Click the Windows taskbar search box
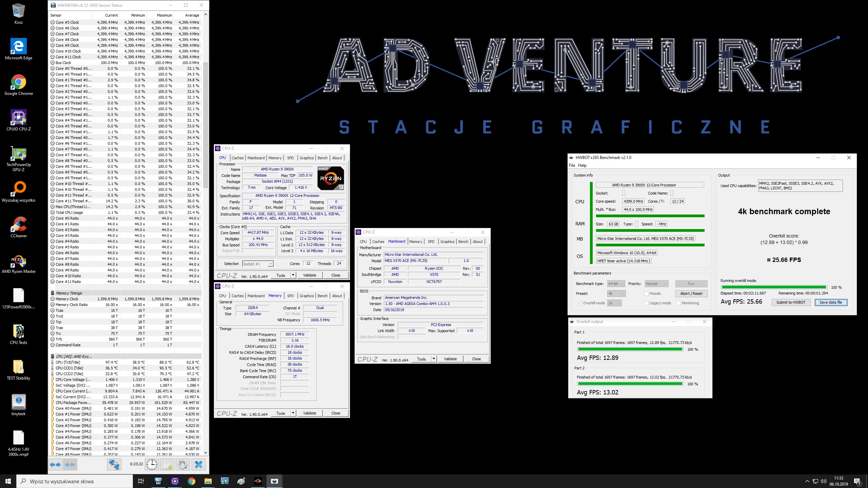Screen dimensions: 868x488 click(75, 481)
